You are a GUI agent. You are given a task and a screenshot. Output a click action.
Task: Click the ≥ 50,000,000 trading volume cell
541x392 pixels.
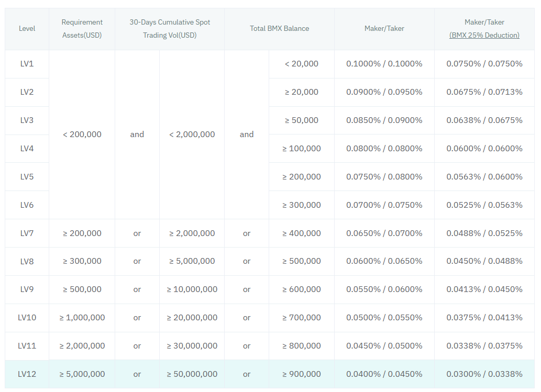coord(192,374)
